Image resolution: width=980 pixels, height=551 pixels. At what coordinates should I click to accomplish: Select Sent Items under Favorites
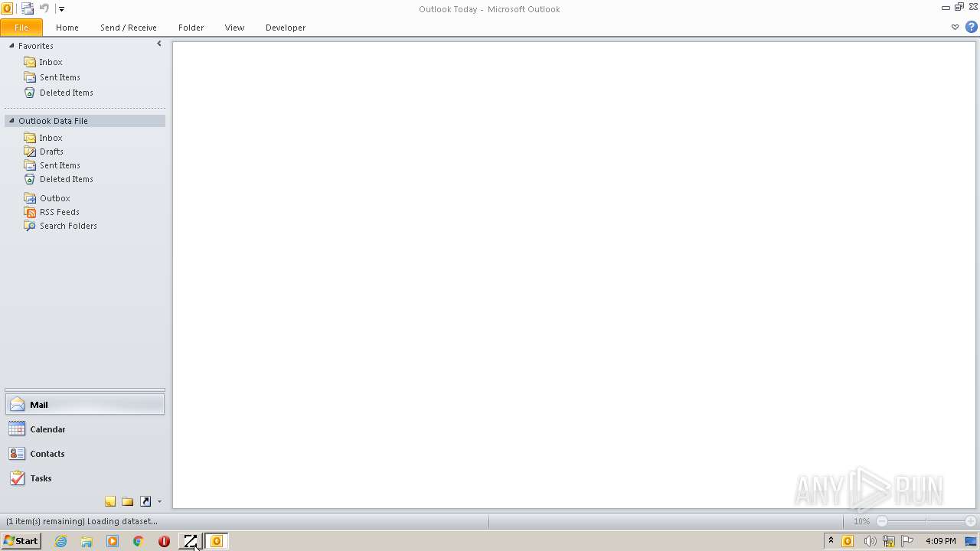click(x=60, y=77)
